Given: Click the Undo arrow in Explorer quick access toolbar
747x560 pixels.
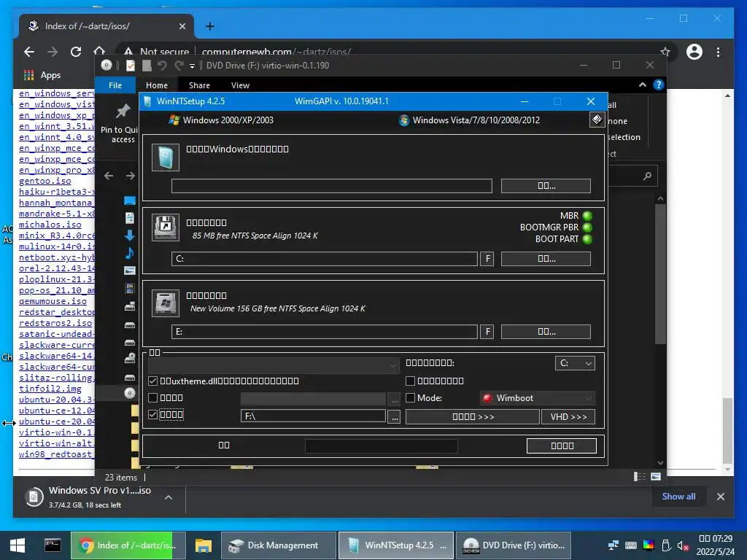Looking at the screenshot, I should click(162, 65).
